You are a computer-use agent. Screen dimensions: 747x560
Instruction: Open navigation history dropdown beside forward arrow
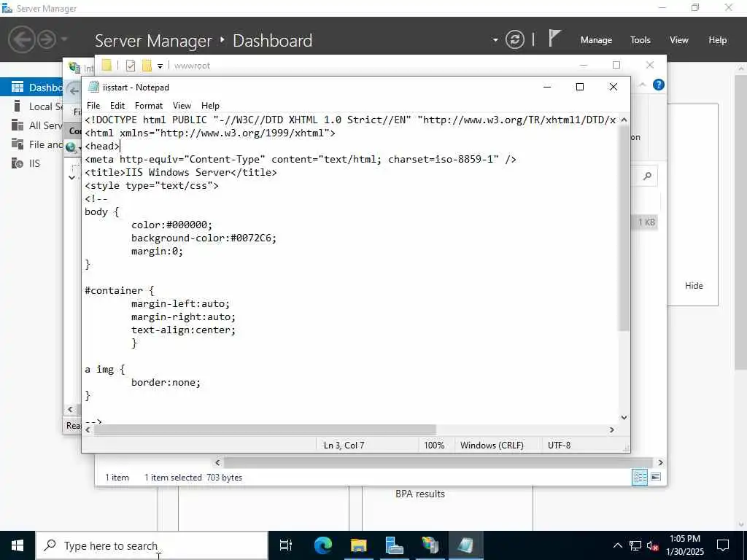(64, 39)
